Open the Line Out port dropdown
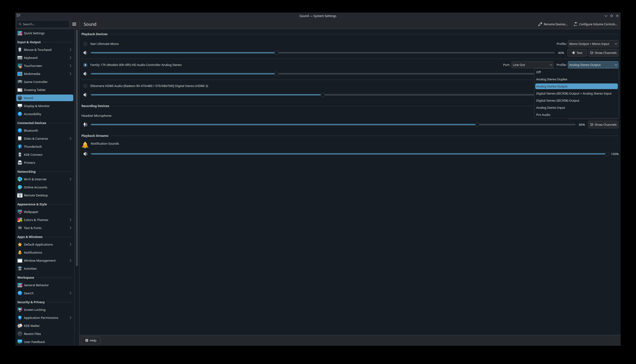The image size is (636, 364). tap(532, 65)
